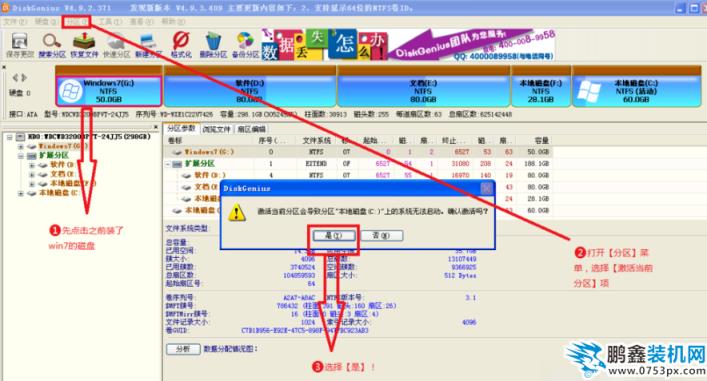Open the 查看 menu
This screenshot has height=381, width=707.
pyautogui.click(x=142, y=22)
